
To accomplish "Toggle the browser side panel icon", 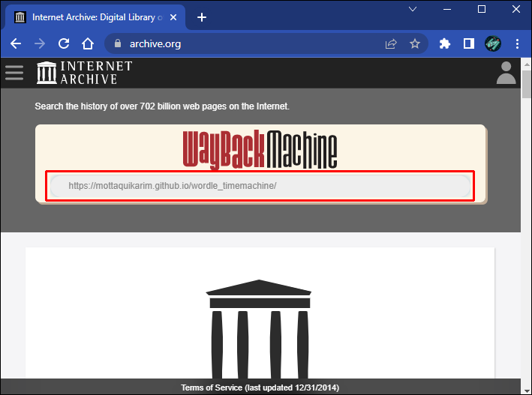I will click(x=468, y=43).
